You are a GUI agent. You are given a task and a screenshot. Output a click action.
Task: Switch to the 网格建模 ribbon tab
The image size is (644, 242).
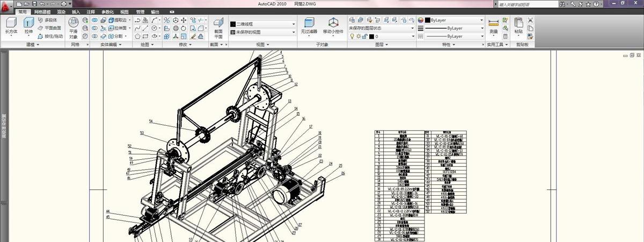click(x=42, y=11)
